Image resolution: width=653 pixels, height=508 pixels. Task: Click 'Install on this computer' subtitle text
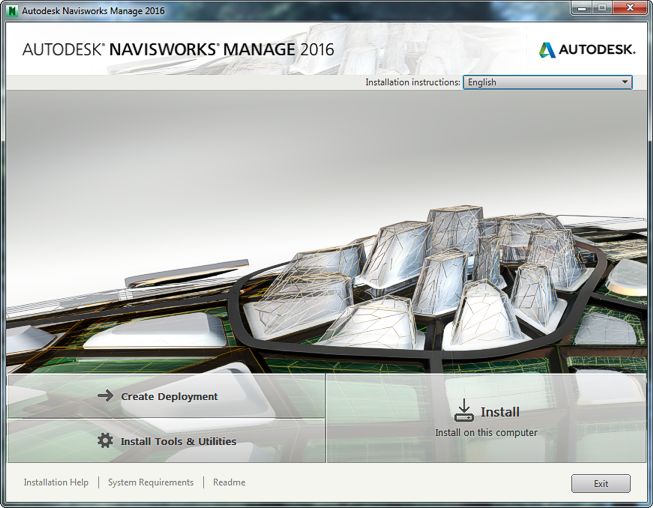486,433
